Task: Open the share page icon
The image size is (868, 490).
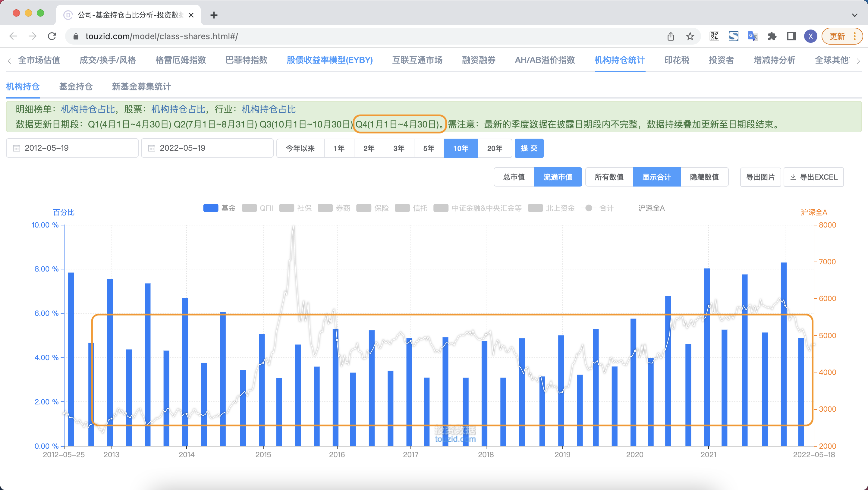Action: (x=671, y=36)
